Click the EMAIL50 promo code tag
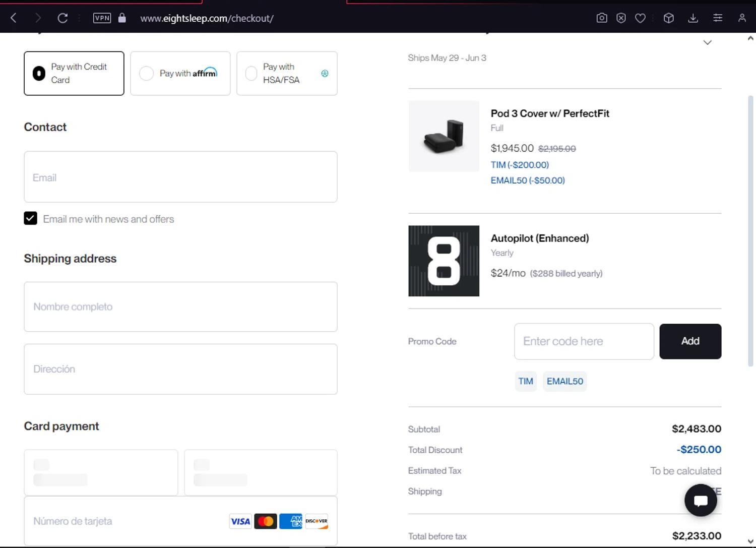 (x=565, y=381)
